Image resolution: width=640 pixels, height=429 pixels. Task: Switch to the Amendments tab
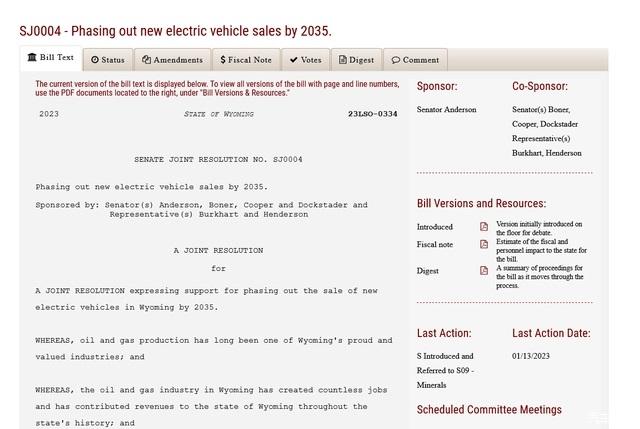[172, 60]
